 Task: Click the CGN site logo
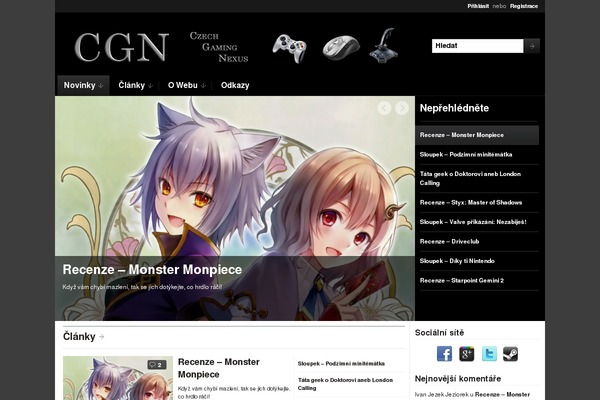point(121,47)
